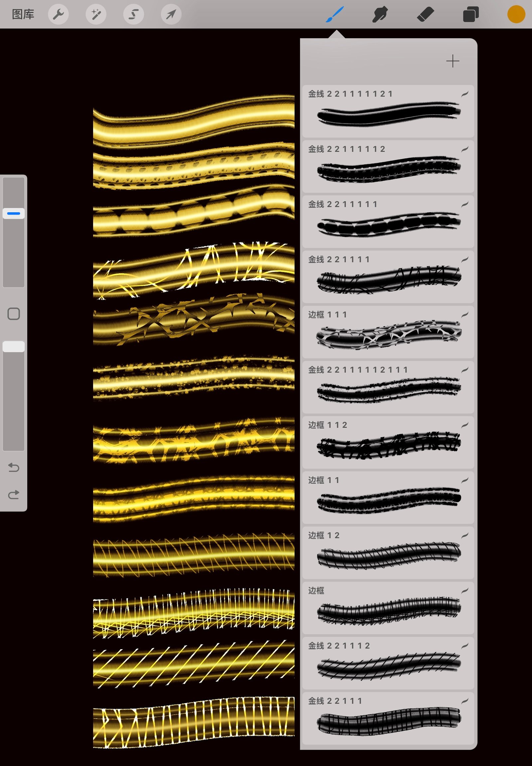Select the Smudge tool

pyautogui.click(x=380, y=14)
